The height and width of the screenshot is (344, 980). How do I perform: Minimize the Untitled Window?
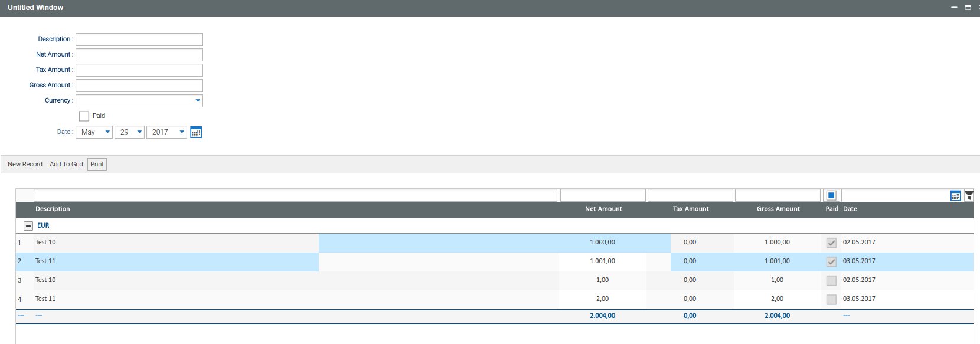pyautogui.click(x=954, y=8)
